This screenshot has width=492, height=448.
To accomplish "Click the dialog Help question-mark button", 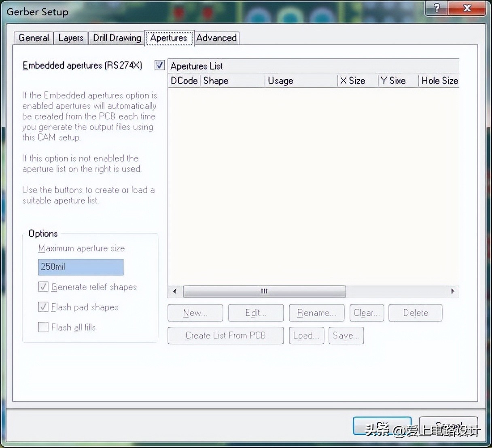I will tap(437, 8).
